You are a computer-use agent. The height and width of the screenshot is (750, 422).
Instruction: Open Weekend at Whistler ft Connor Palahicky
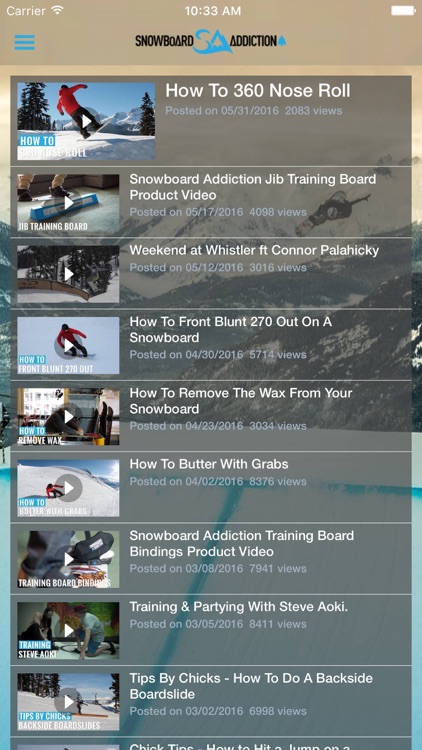pyautogui.click(x=254, y=250)
